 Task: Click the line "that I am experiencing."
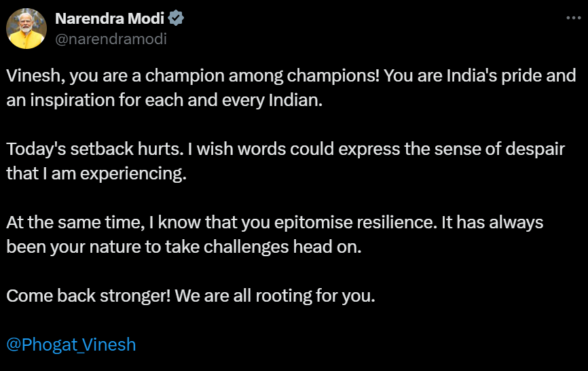96,173
